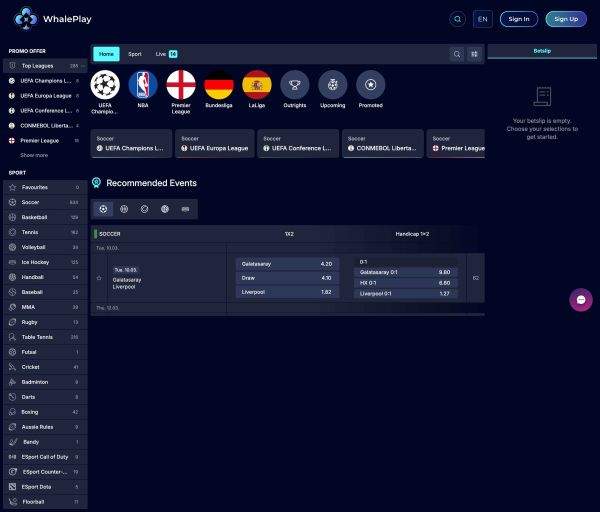This screenshot has height=512, width=600.
Task: Favourite the Galatasaray Liverpool match star
Action: pos(99,278)
